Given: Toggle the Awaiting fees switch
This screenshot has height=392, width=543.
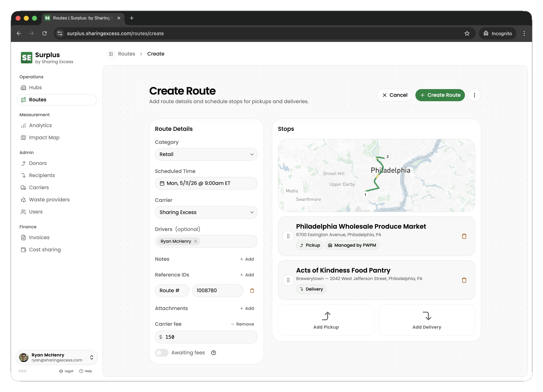Looking at the screenshot, I should (x=162, y=353).
